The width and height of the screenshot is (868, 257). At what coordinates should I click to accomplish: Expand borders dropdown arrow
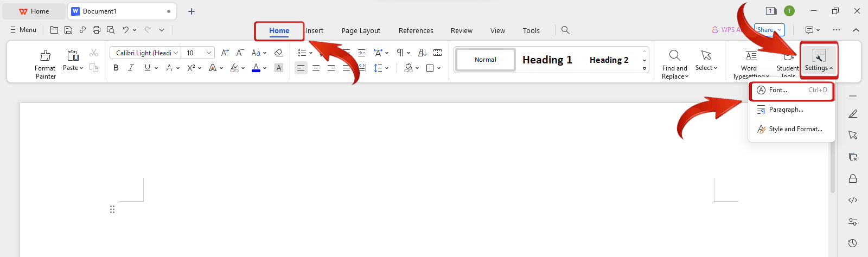[439, 68]
